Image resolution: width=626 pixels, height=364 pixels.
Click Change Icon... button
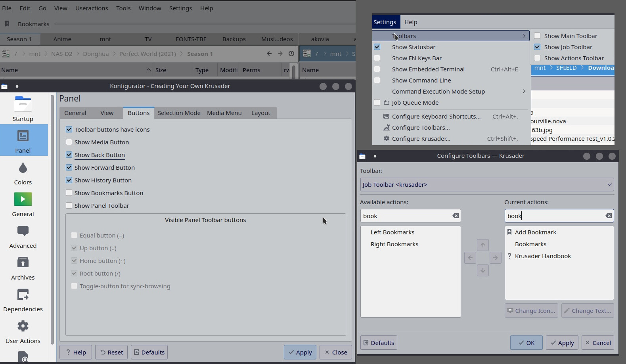tap(531, 310)
